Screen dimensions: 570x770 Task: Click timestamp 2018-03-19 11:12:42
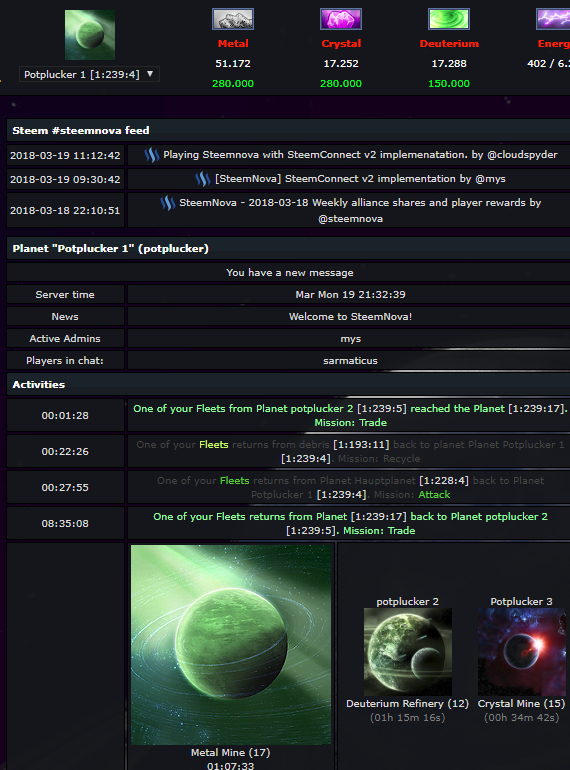click(65, 155)
